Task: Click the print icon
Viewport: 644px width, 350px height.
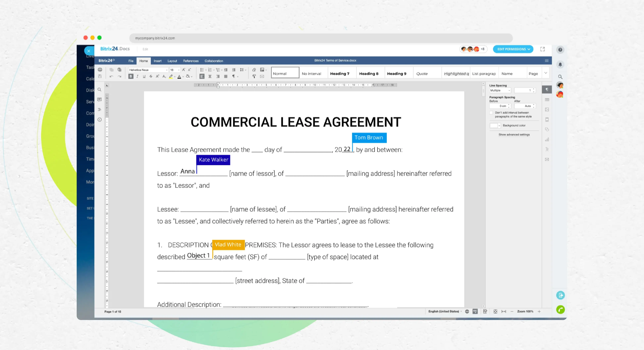Action: click(x=100, y=70)
